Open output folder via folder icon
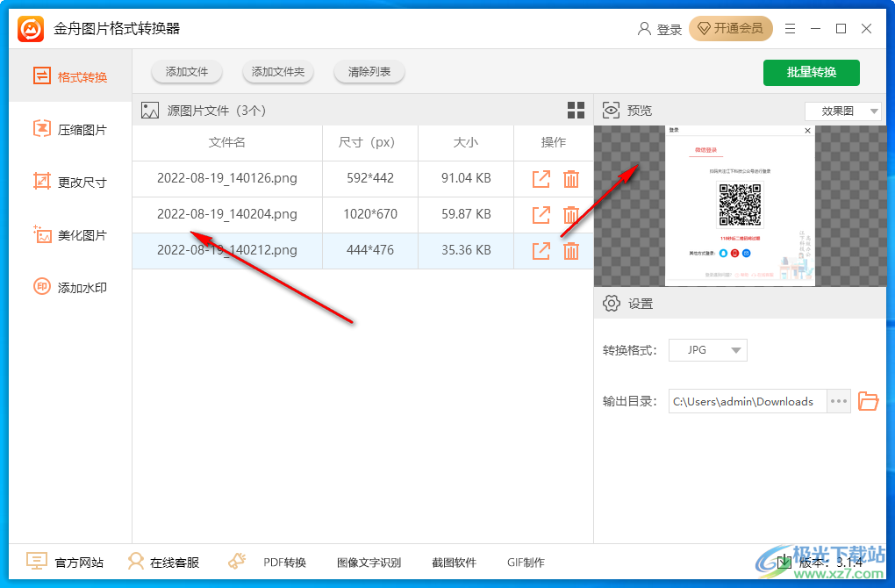 tap(868, 401)
